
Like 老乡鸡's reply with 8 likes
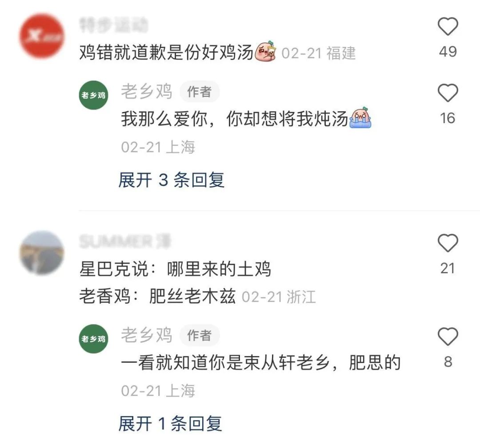(x=448, y=336)
